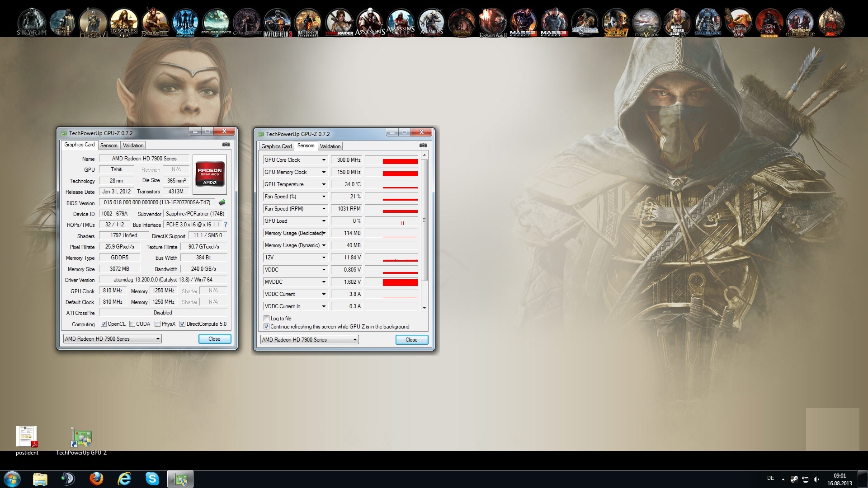Viewport: 868px width, 488px height.
Task: Toggle the OpenCL checkbox
Action: pos(104,324)
